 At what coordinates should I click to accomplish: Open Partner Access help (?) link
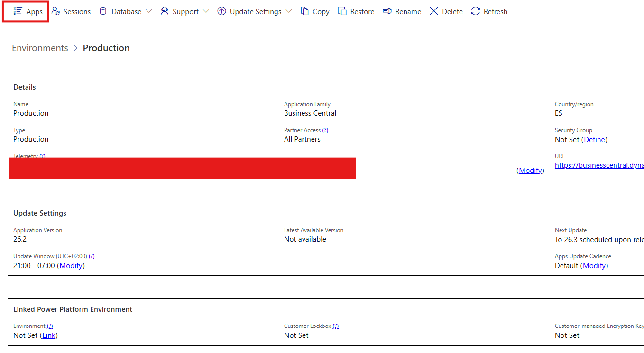pos(325,130)
